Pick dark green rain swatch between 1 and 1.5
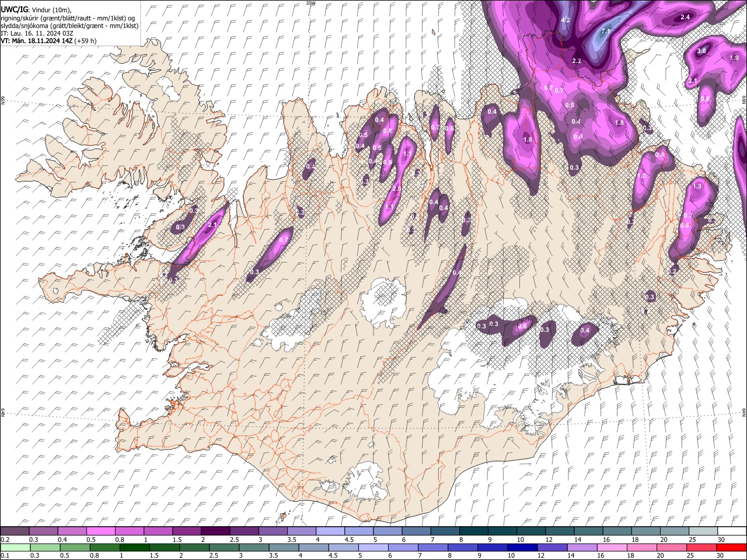Viewport: 747px width, 560px height. click(134, 547)
